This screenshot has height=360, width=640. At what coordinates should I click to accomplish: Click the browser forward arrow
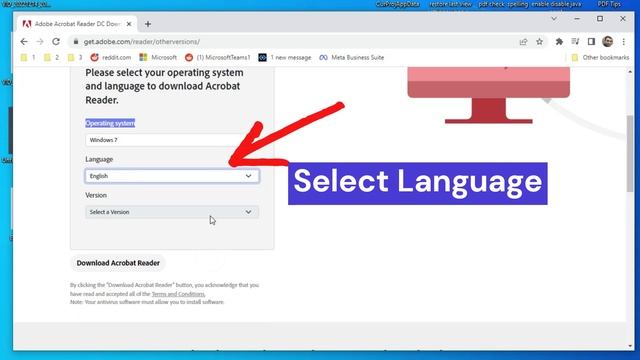click(x=40, y=42)
